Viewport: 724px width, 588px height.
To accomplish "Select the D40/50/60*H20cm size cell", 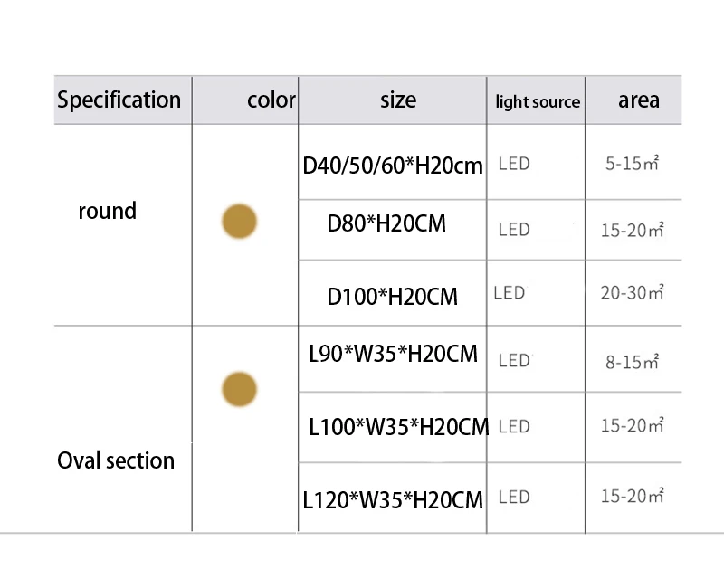I will click(x=393, y=166).
